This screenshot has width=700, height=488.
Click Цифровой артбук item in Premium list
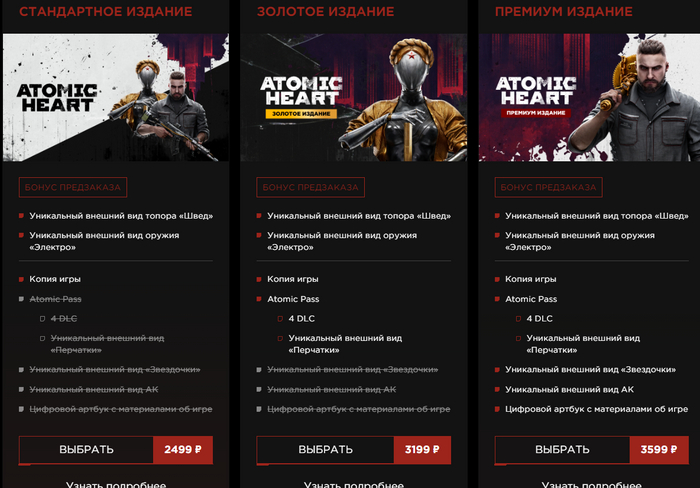pyautogui.click(x=596, y=409)
